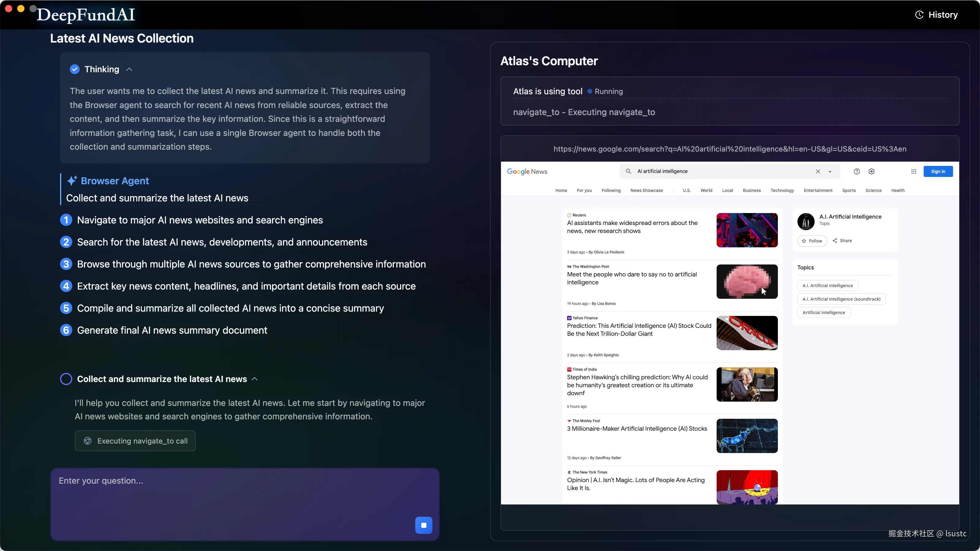The height and width of the screenshot is (551, 980).
Task: Open the search options dropdown arrow
Action: (x=830, y=171)
